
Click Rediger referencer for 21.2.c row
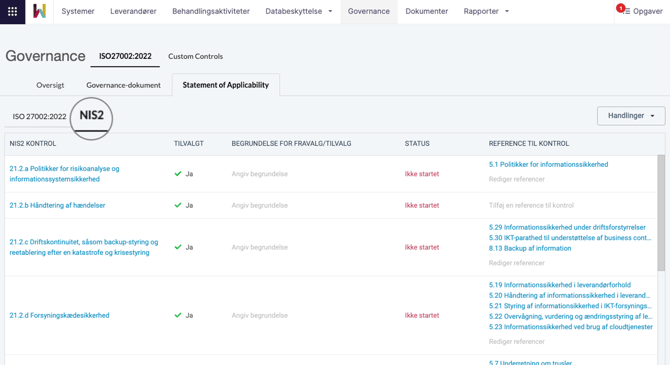(x=517, y=263)
